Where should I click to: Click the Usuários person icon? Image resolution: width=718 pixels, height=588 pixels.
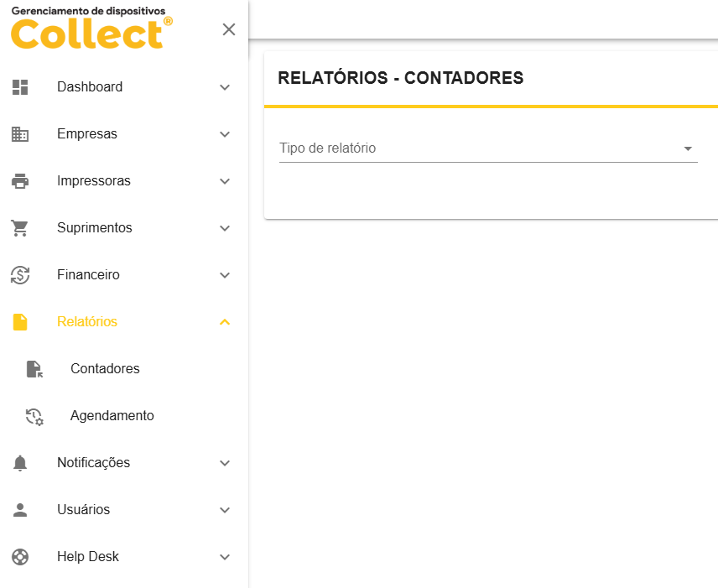coord(20,510)
